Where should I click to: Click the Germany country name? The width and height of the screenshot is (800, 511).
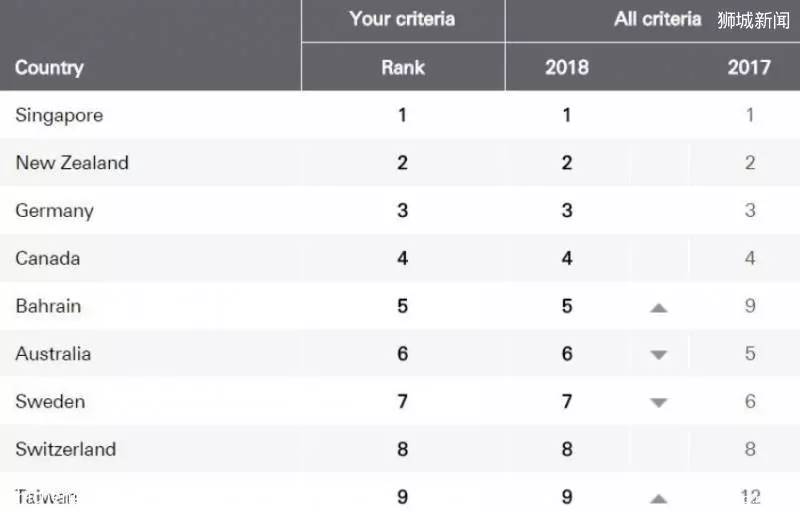(55, 211)
